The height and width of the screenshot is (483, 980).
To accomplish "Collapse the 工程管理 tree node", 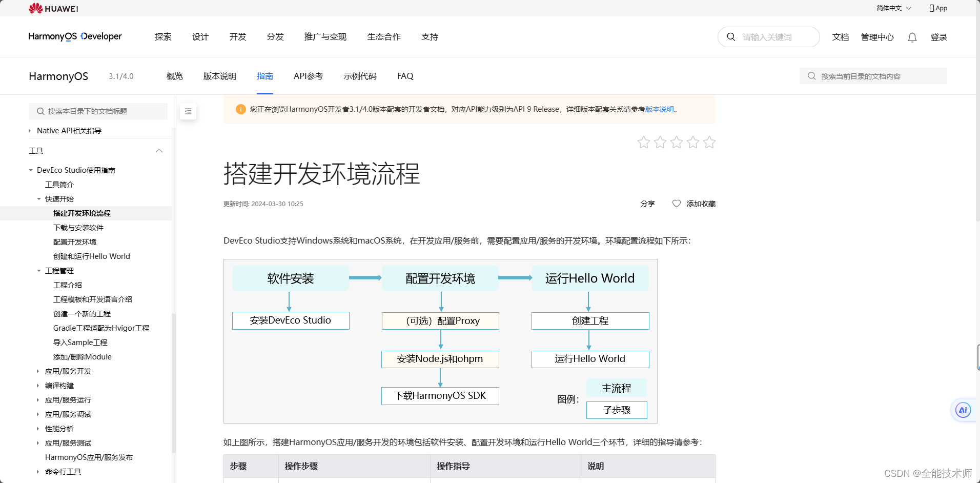I will pyautogui.click(x=39, y=271).
